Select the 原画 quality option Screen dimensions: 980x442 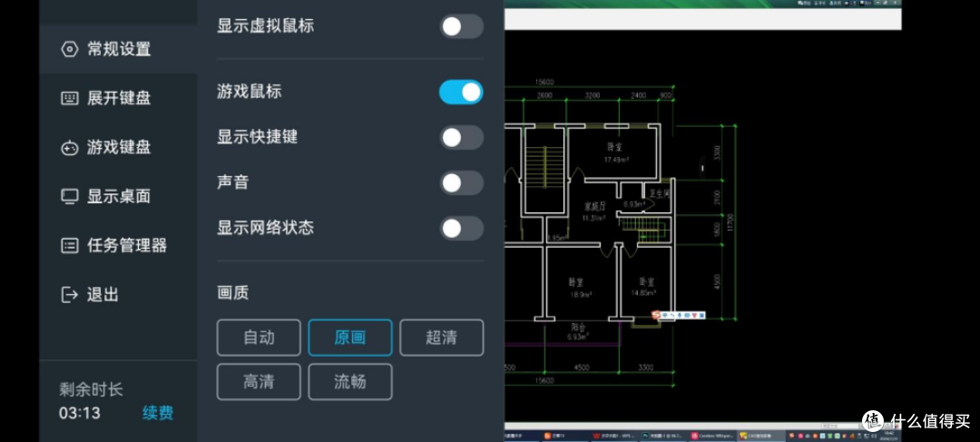[350, 338]
